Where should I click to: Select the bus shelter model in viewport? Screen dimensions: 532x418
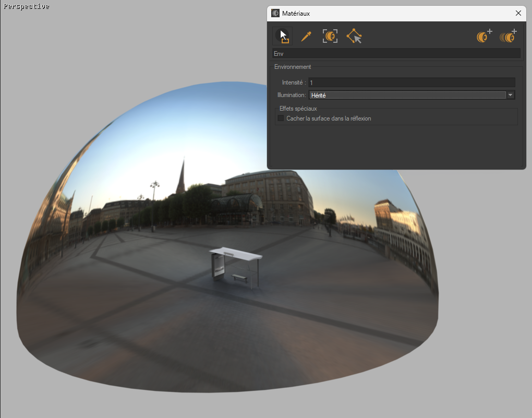click(235, 267)
